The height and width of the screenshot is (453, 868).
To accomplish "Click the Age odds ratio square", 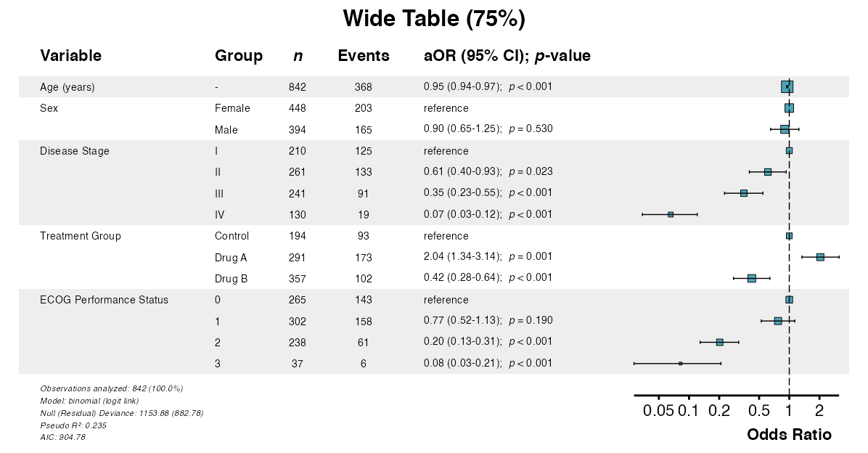I will [787, 87].
